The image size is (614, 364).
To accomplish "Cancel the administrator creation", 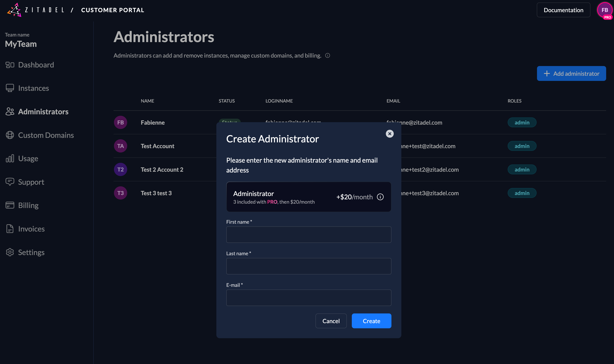I will tap(331, 321).
